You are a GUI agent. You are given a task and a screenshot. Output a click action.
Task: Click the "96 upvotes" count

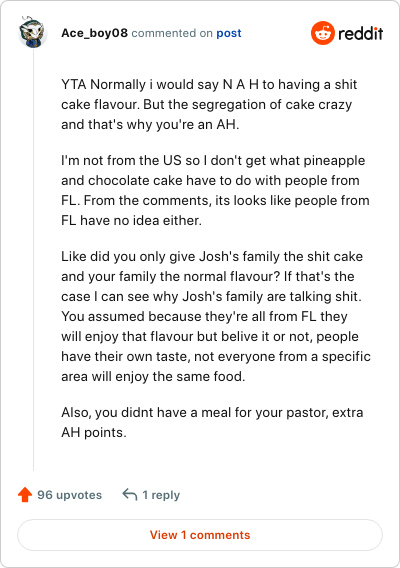(x=70, y=495)
